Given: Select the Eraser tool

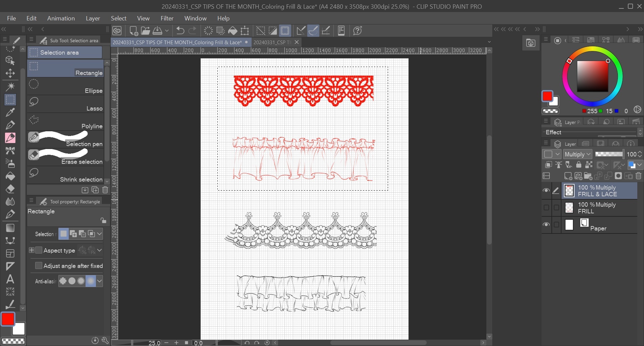Looking at the screenshot, I should point(10,189).
